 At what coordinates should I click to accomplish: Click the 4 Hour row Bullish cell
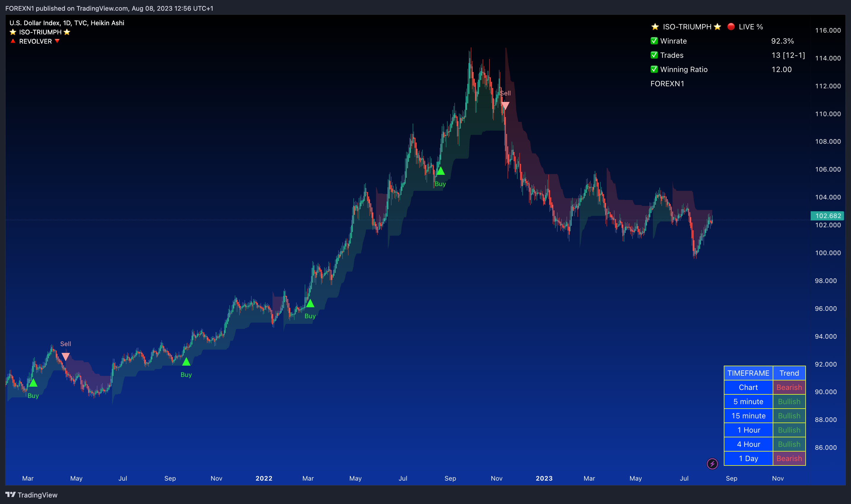tap(789, 444)
